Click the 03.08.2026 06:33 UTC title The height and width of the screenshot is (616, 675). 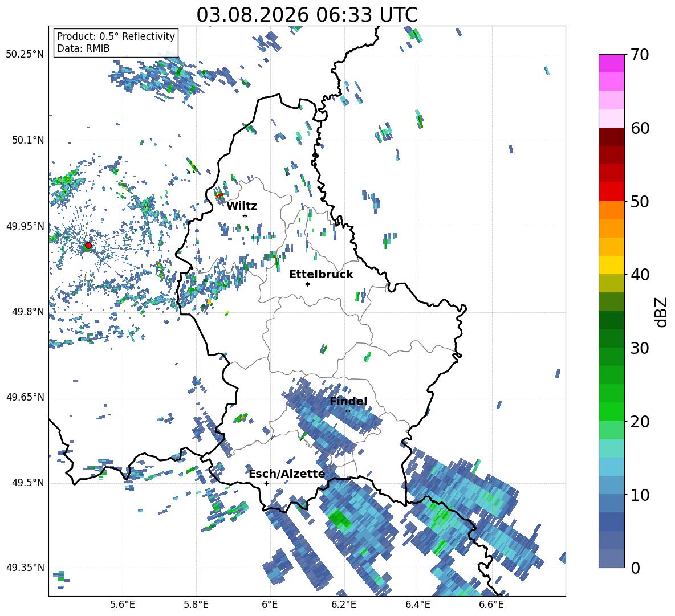click(x=307, y=15)
